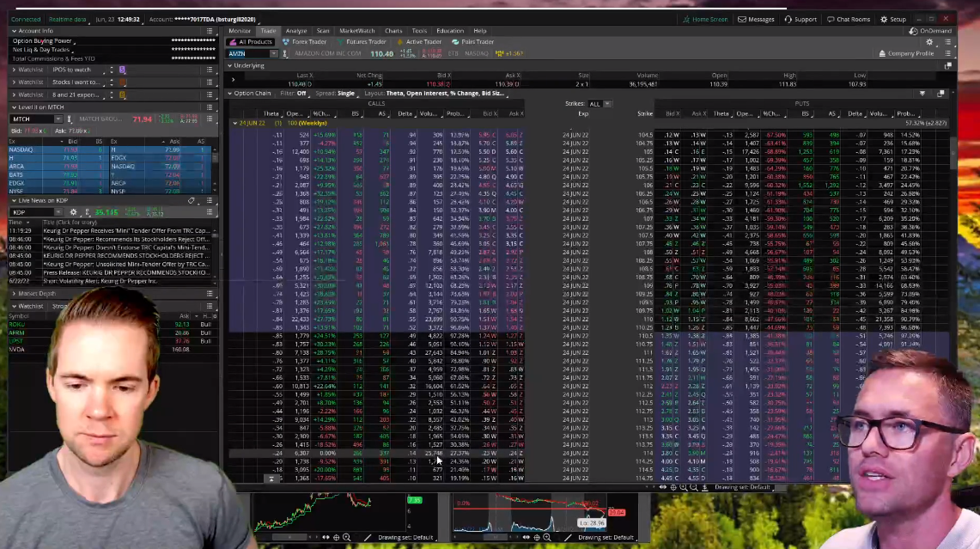Click the Company Profile row menu icon
This screenshot has width=980, height=549.
click(x=947, y=54)
